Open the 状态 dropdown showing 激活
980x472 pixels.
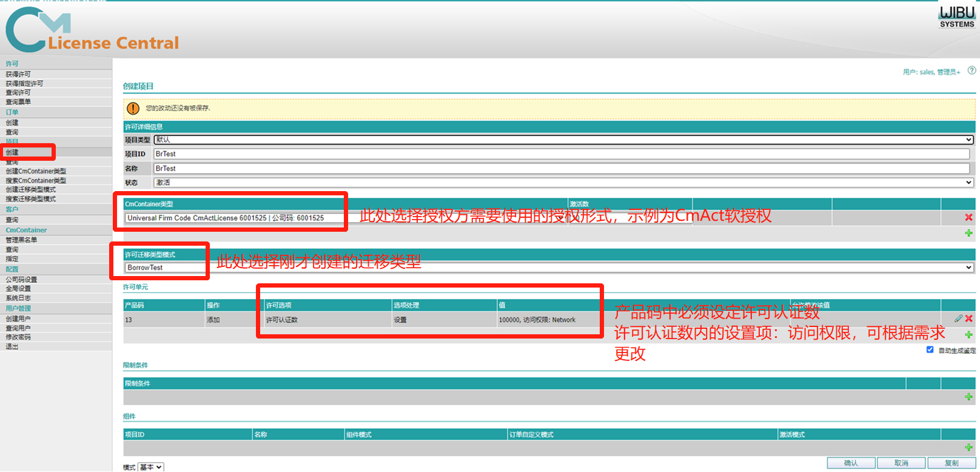563,183
